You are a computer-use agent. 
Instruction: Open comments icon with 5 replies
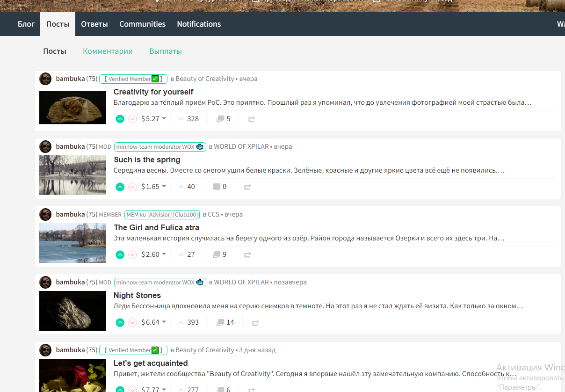[x=220, y=119]
